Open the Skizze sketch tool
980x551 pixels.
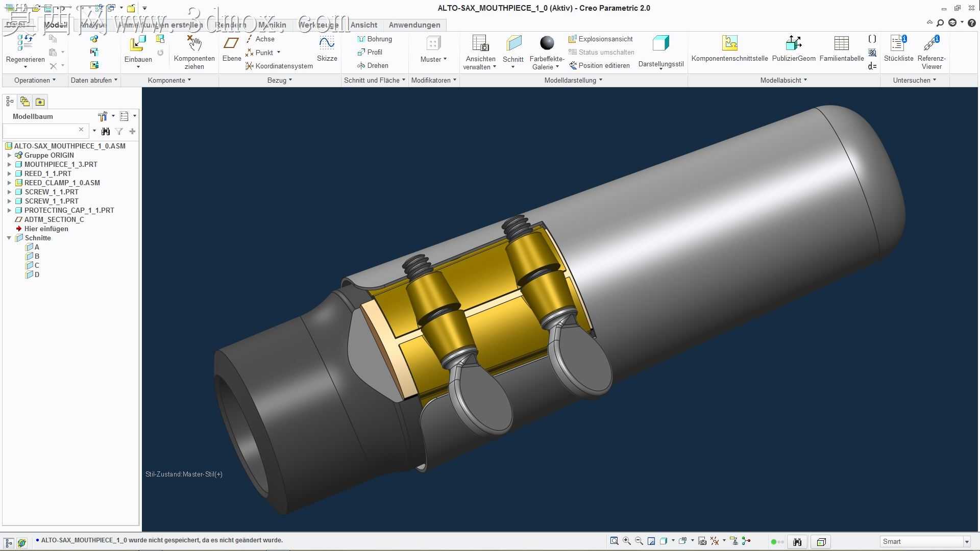327,44
